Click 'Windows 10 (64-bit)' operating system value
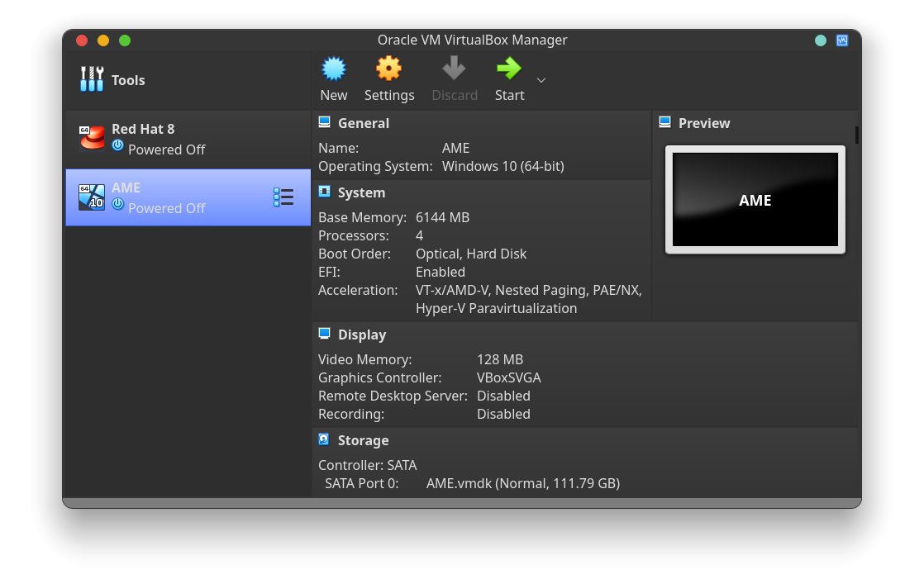This screenshot has height=579, width=924. [503, 166]
